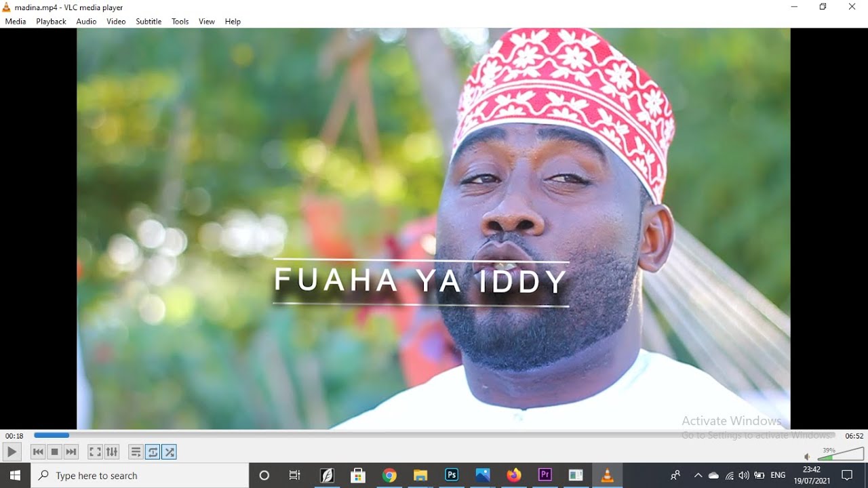Open system volume tray icon
The height and width of the screenshot is (488, 868).
coord(744,475)
